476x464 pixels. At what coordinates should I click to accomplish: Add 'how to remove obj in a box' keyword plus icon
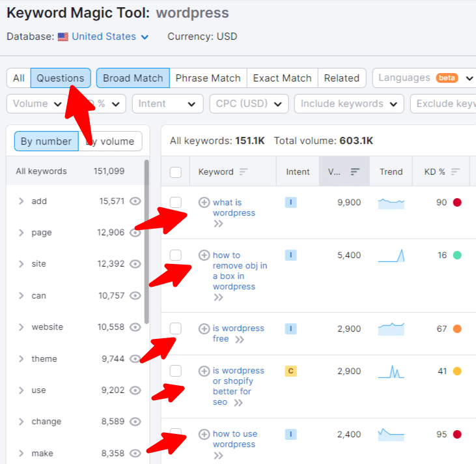click(x=204, y=255)
